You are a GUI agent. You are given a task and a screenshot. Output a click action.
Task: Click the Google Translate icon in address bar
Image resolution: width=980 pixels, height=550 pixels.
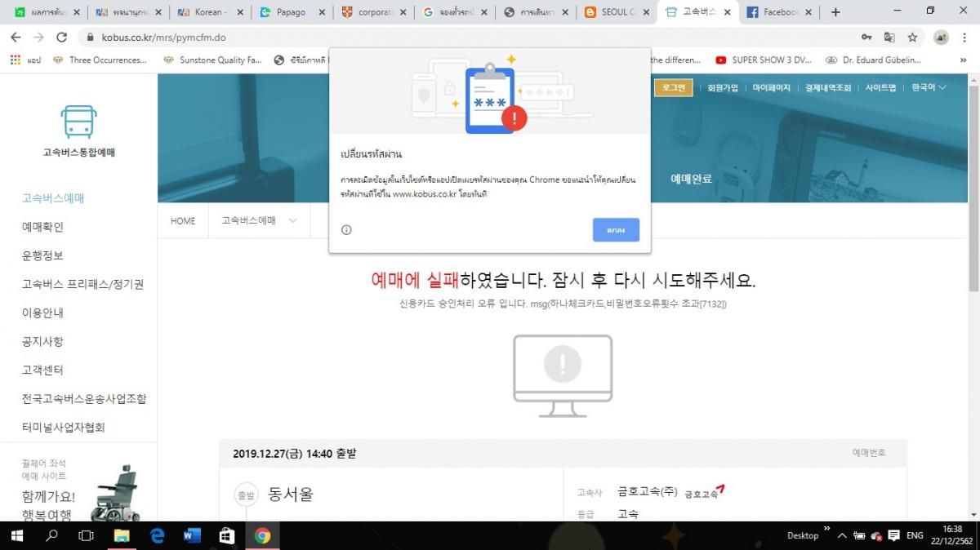889,38
